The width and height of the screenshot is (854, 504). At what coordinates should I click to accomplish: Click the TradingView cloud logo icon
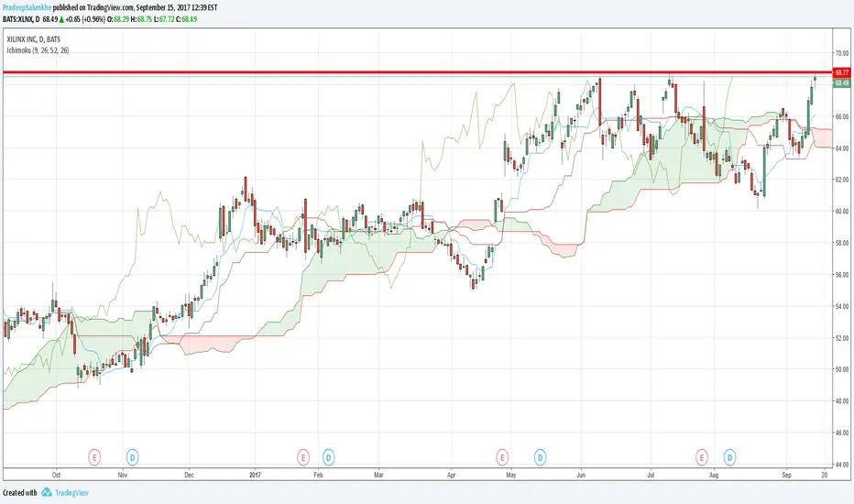click(47, 492)
